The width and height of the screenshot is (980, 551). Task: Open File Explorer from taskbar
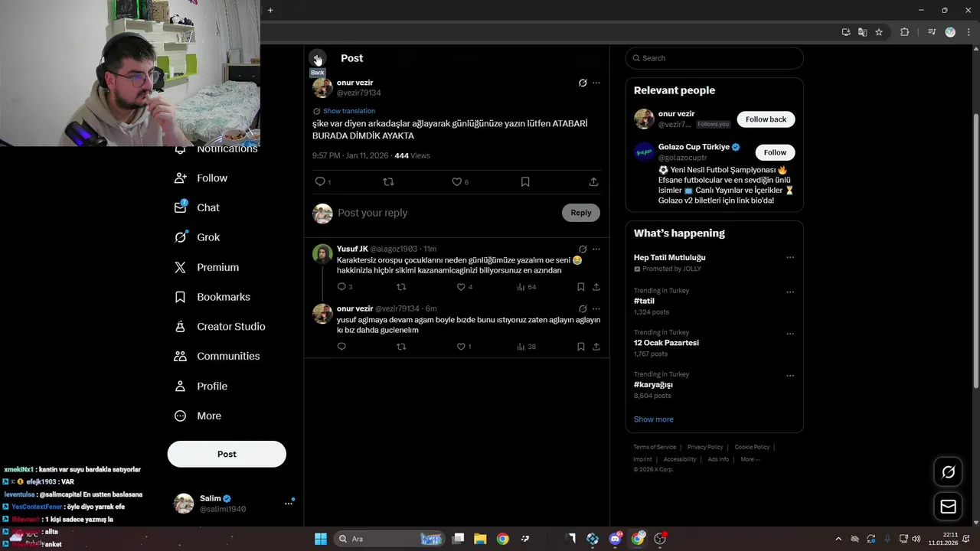click(x=480, y=539)
